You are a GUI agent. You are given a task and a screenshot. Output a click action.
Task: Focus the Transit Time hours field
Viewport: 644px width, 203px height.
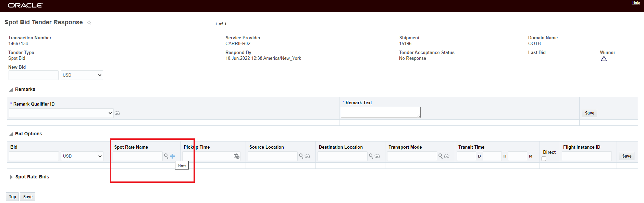[492, 156]
